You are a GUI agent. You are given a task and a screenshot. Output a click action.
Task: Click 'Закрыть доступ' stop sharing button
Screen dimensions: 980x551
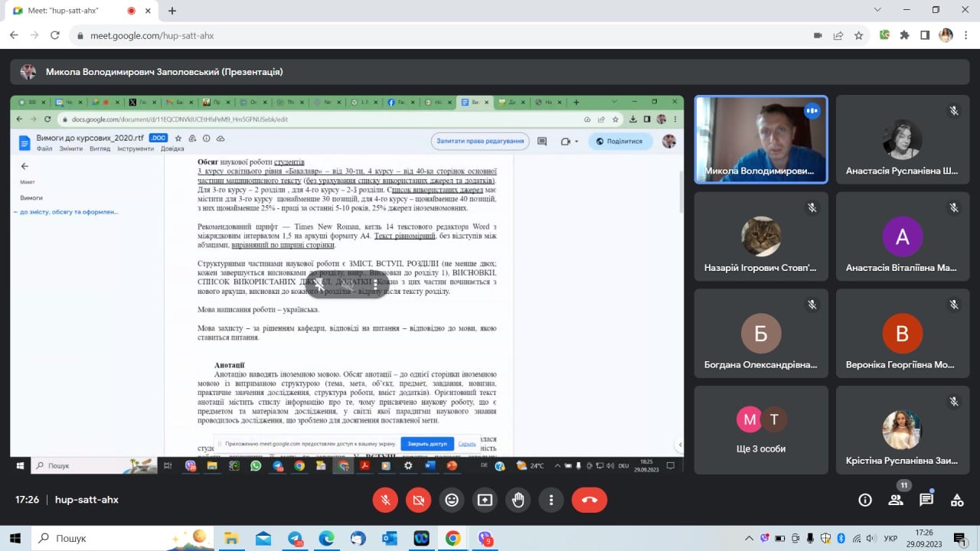(x=427, y=444)
